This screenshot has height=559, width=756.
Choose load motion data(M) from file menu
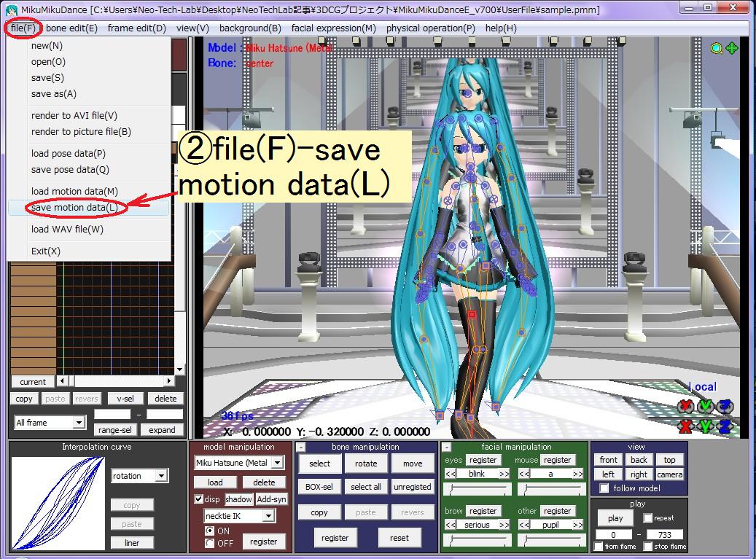click(89, 191)
